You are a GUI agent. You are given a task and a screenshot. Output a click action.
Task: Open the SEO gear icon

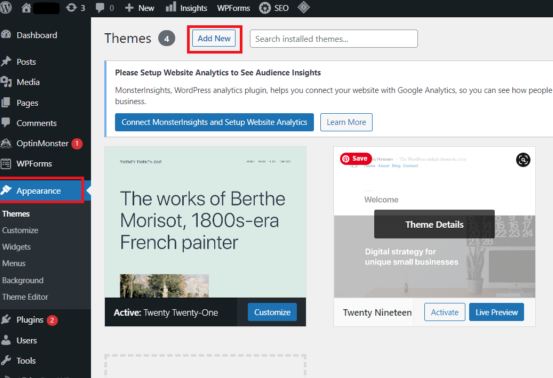point(265,8)
